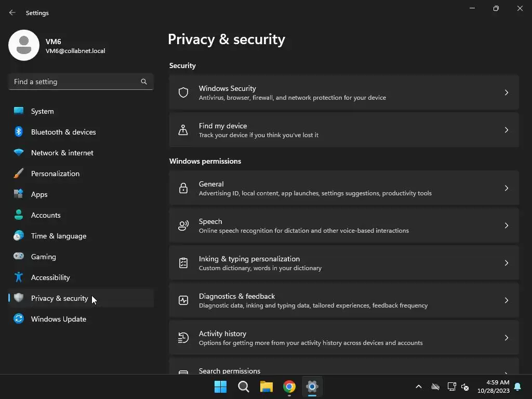Click the Inking & typing clipboard icon
Screen dimensions: 532x399
click(183, 263)
